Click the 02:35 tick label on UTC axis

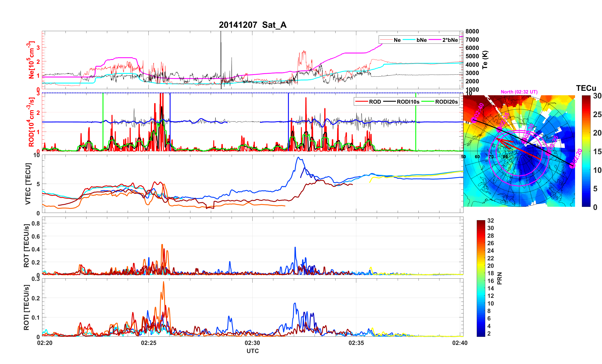356,343
